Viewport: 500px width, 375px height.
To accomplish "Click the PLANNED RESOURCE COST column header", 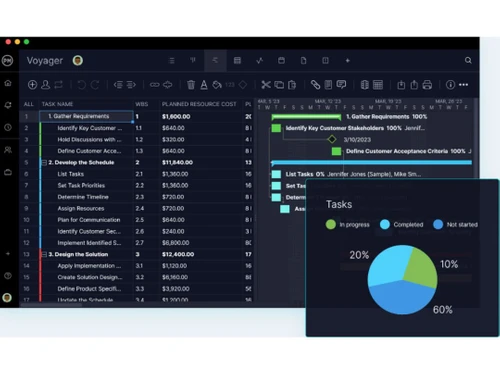I will pyautogui.click(x=199, y=104).
